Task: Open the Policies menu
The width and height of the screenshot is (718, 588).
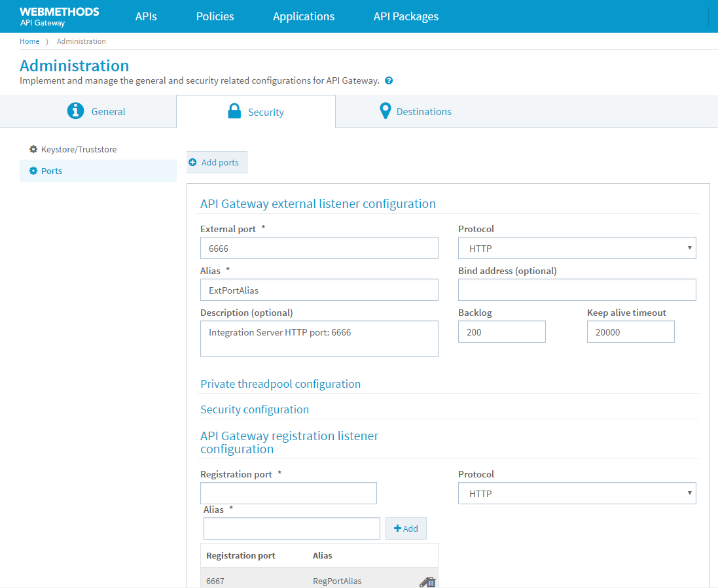Action: tap(215, 16)
